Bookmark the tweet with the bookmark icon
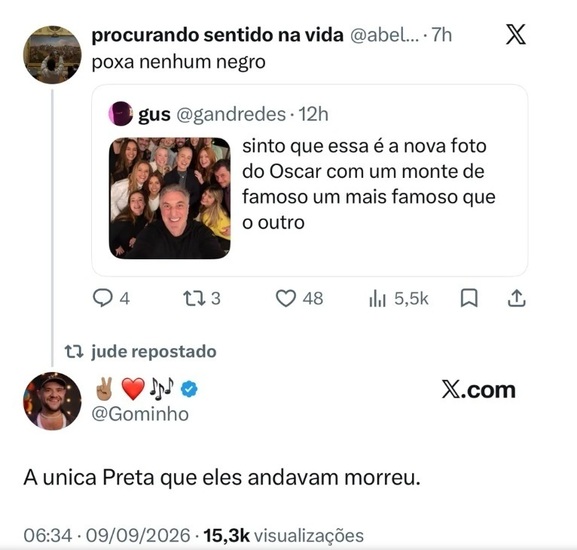Image resolution: width=577 pixels, height=550 pixels. [x=469, y=298]
